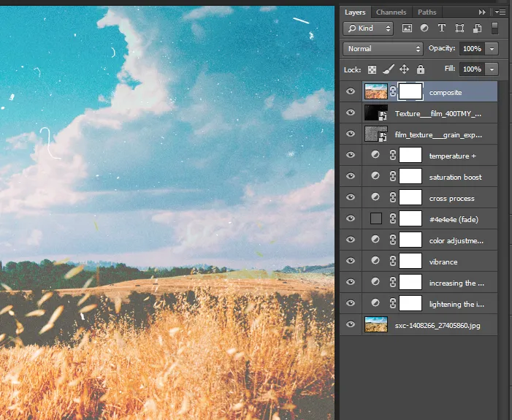512x420 pixels.
Task: Lock image pixels with brush icon
Action: (389, 69)
